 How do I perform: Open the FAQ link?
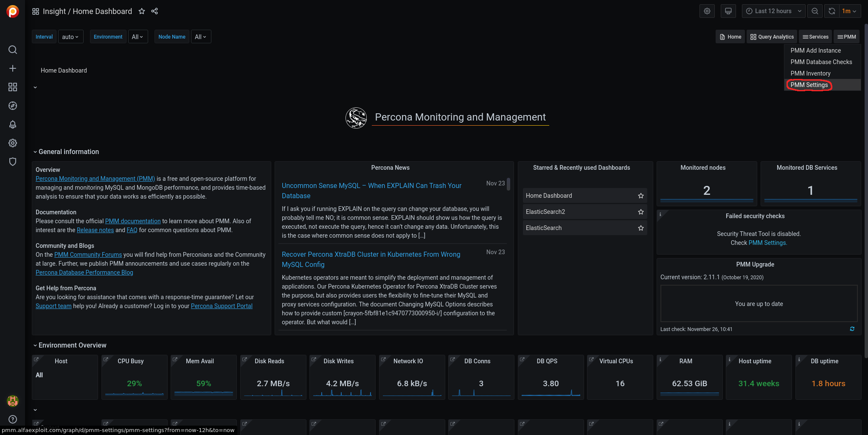point(132,230)
